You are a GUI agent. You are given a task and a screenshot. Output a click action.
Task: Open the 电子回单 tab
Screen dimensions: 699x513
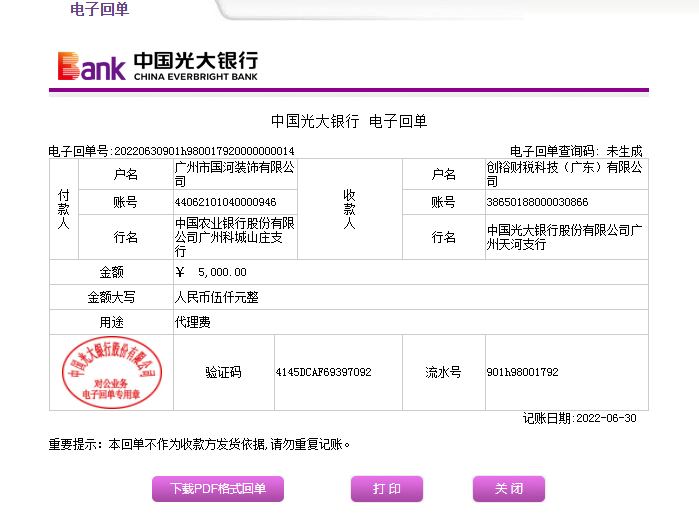click(99, 9)
